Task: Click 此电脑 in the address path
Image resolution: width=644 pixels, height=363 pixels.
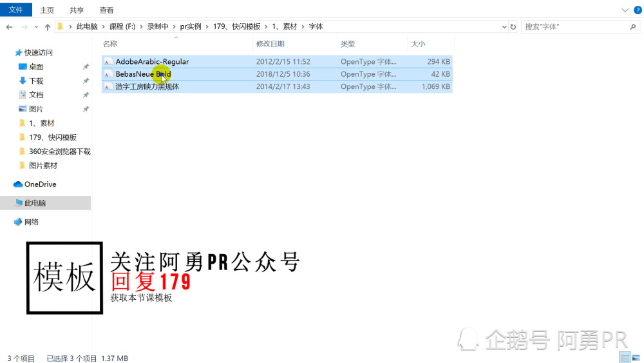Action: coord(87,26)
